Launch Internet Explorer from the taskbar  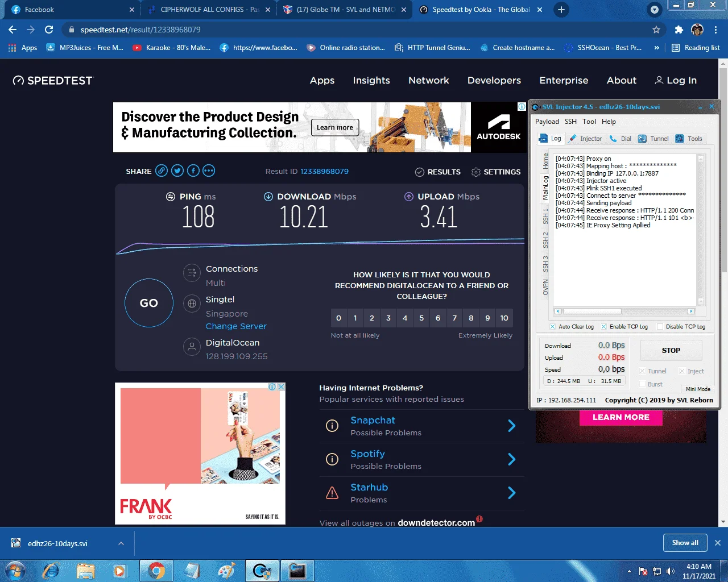(x=51, y=570)
